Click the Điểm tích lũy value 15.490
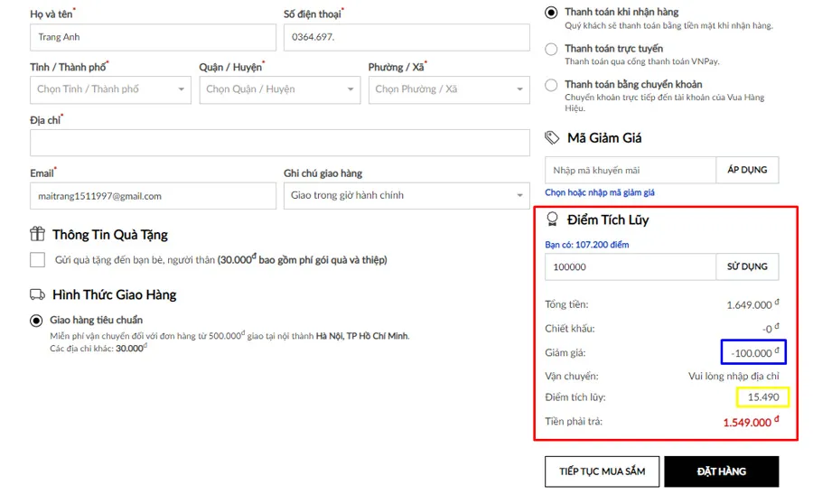This screenshot has height=504, width=813. tap(763, 397)
